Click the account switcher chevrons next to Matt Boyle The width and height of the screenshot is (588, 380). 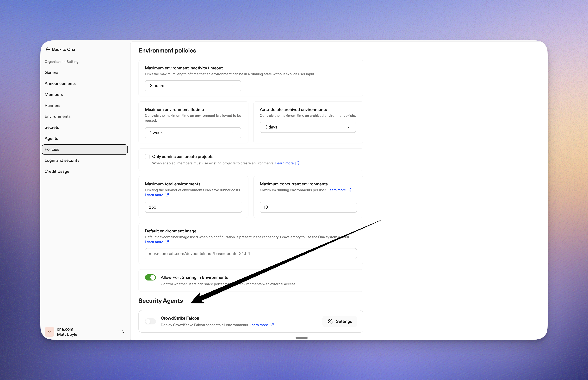coord(123,332)
